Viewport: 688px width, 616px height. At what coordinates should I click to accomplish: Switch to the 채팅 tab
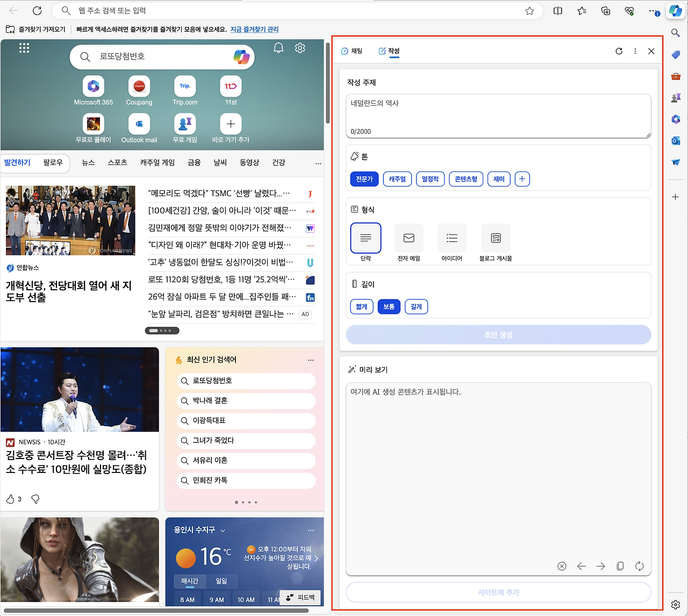[352, 51]
